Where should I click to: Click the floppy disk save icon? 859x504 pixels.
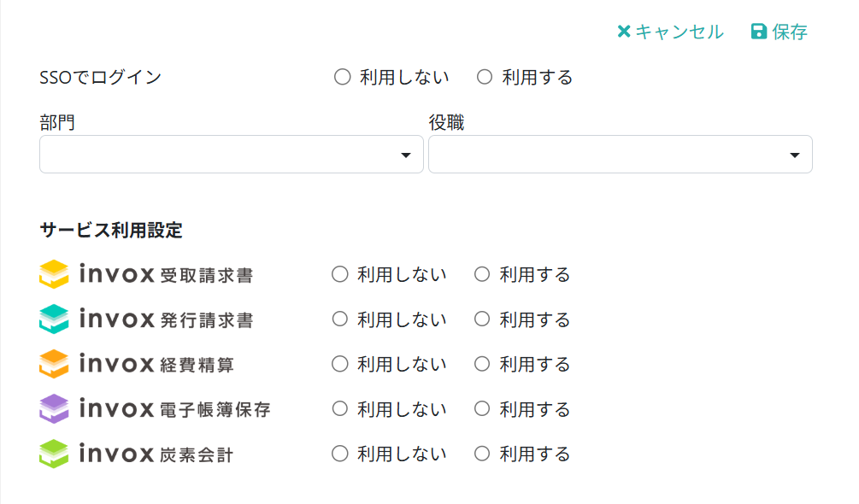tap(758, 32)
